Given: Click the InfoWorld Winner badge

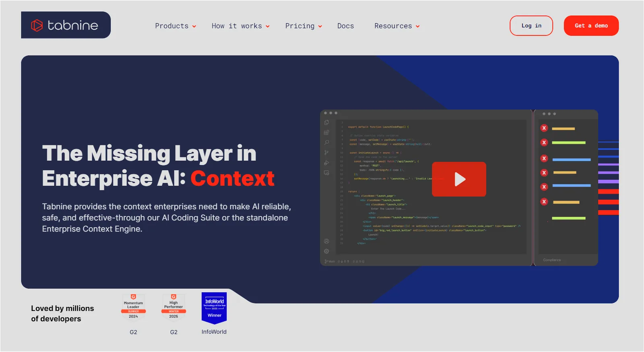Looking at the screenshot, I should pyautogui.click(x=214, y=308).
